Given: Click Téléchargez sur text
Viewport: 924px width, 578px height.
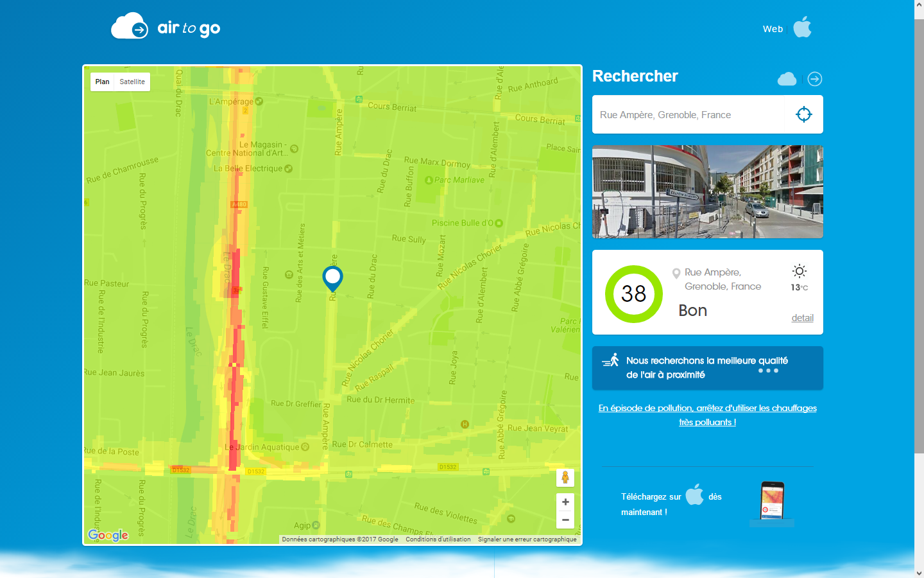Looking at the screenshot, I should coord(651,496).
